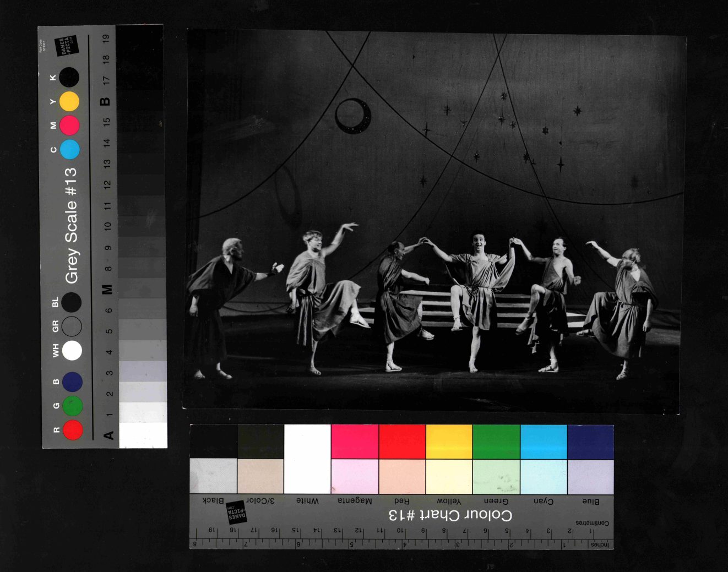Click the magenta circle labeled M
Screen dimensions: 728x572
tap(69, 126)
